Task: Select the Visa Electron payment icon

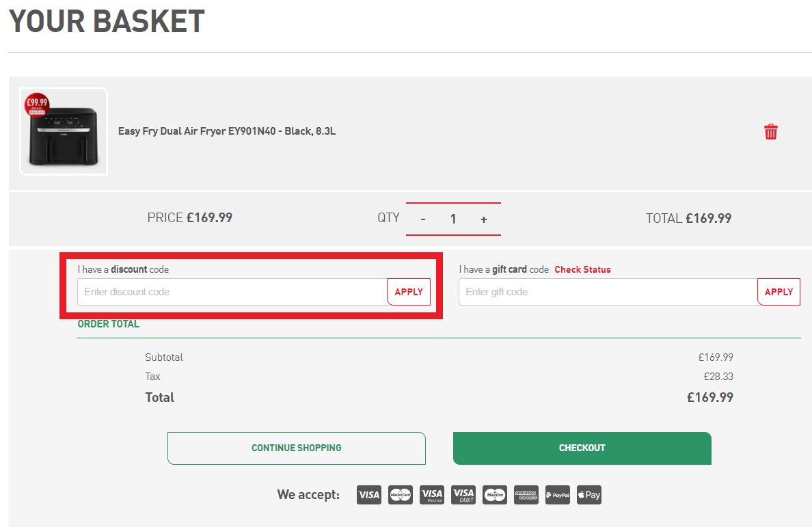Action: point(432,495)
